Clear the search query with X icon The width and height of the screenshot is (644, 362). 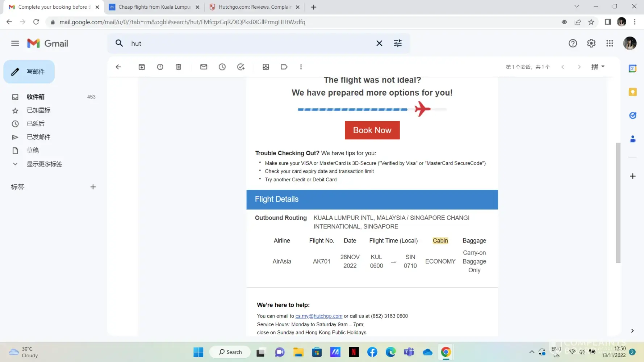(x=379, y=43)
